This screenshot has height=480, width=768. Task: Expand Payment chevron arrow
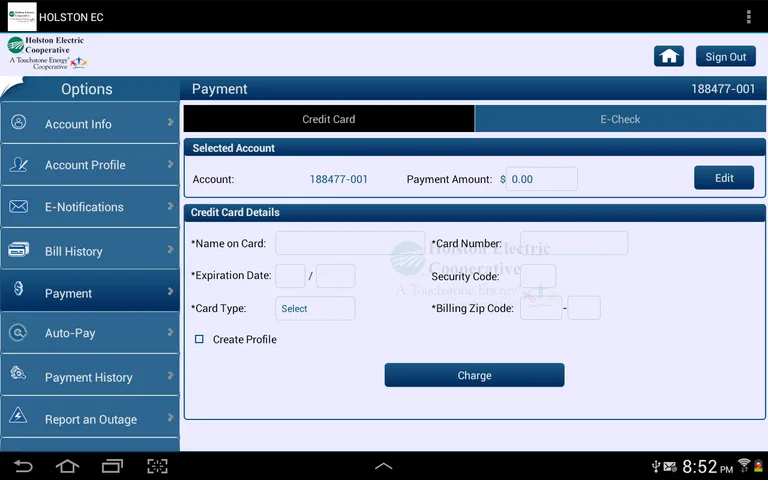coord(170,291)
